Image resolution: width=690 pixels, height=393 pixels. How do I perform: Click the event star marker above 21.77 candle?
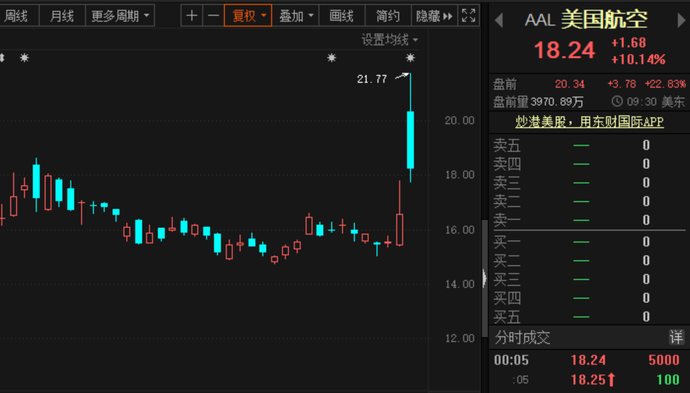(x=410, y=58)
